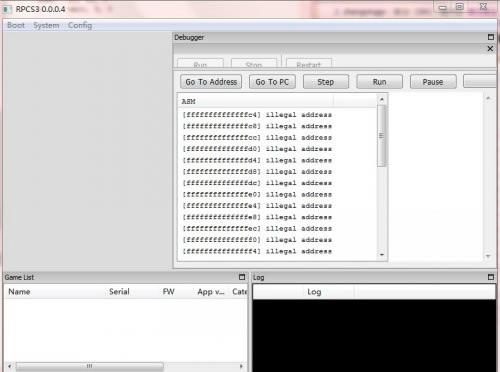Select the line at address ending fd4
This screenshot has height=372, width=500.
pyautogui.click(x=257, y=160)
